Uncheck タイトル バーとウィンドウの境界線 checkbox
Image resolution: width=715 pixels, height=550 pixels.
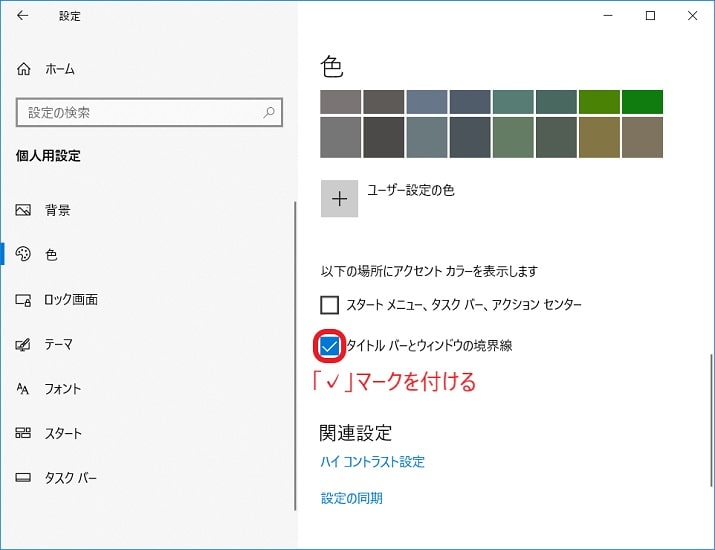pyautogui.click(x=329, y=346)
